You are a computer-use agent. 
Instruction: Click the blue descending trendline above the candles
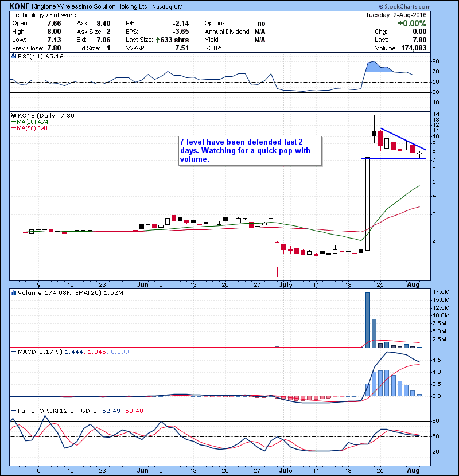pos(403,139)
